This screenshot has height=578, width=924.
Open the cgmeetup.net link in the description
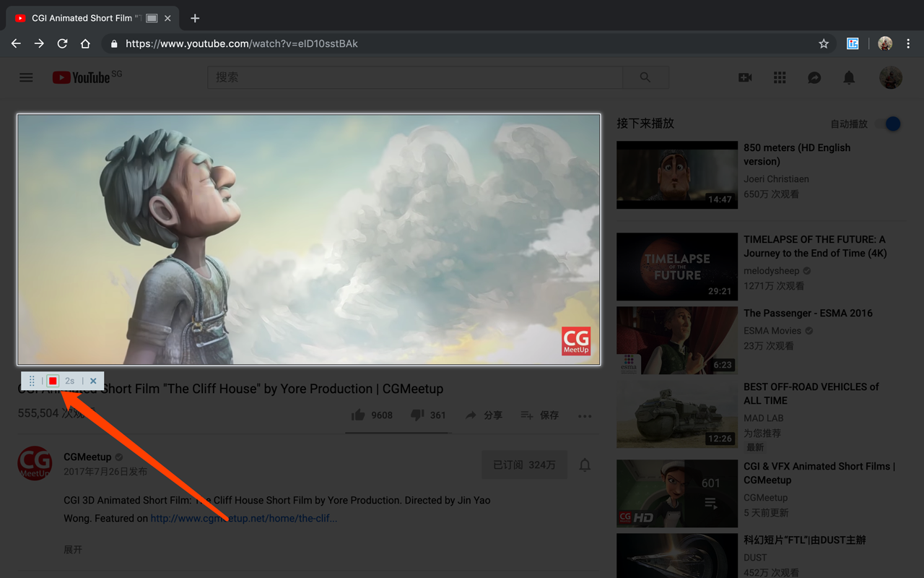[244, 518]
